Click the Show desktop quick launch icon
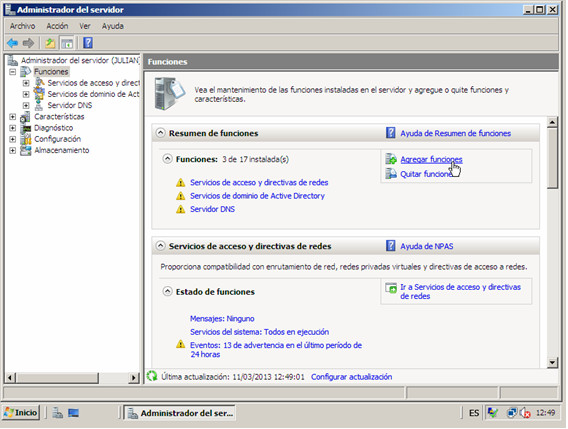The image size is (568, 429). (74, 413)
